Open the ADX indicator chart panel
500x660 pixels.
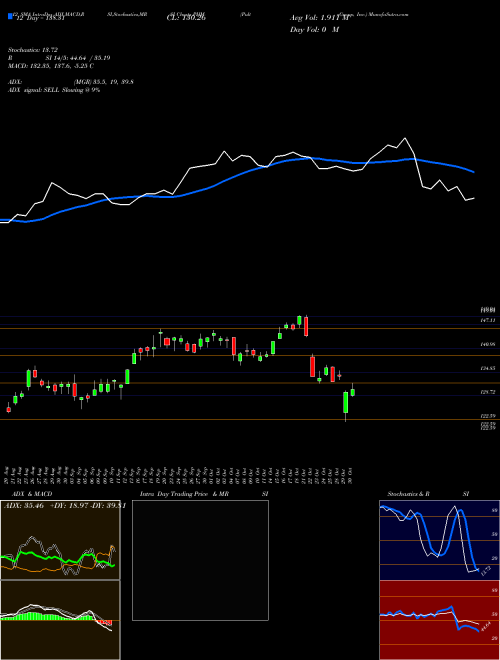[x=60, y=540]
